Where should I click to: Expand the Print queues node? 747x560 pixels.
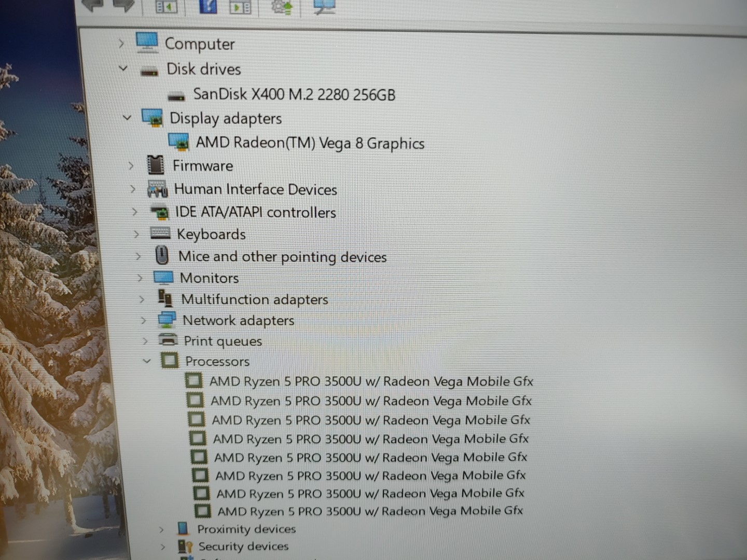coord(145,341)
